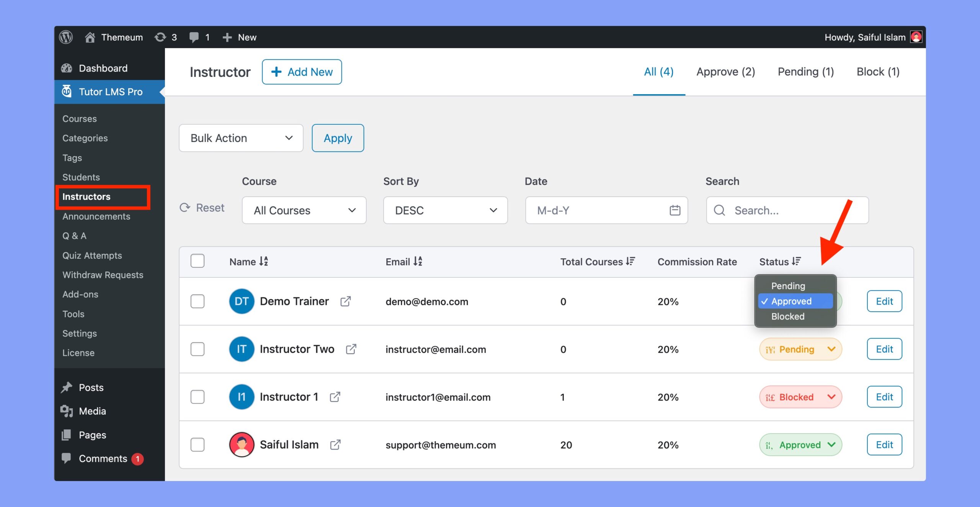
Task: Click the Add New instructor button
Action: (x=302, y=72)
